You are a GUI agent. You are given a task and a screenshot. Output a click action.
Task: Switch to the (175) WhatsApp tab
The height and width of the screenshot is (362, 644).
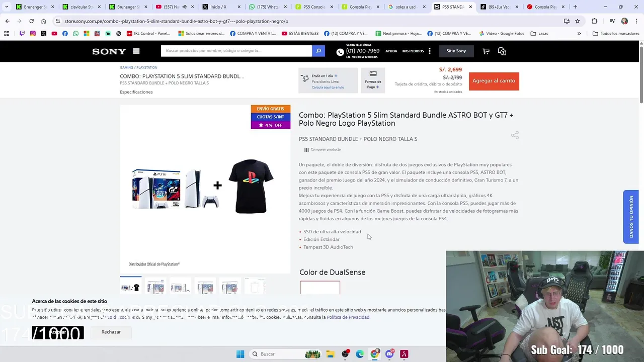[267, 7]
